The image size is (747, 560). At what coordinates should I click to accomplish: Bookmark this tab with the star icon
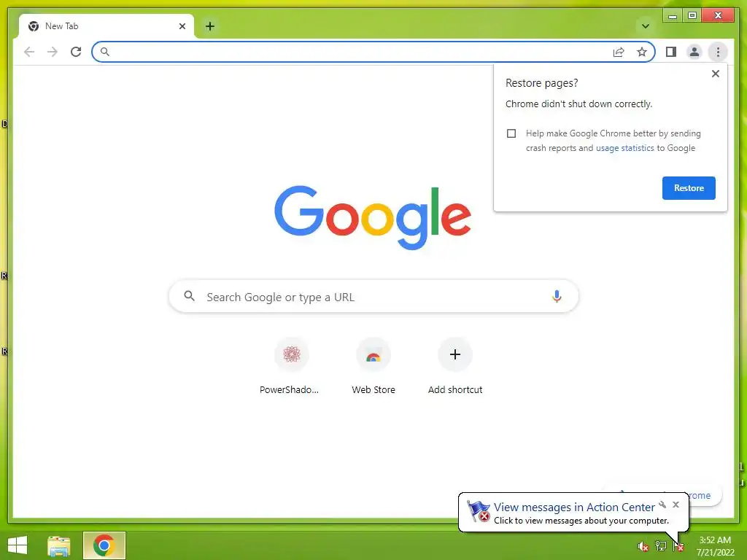coord(642,52)
